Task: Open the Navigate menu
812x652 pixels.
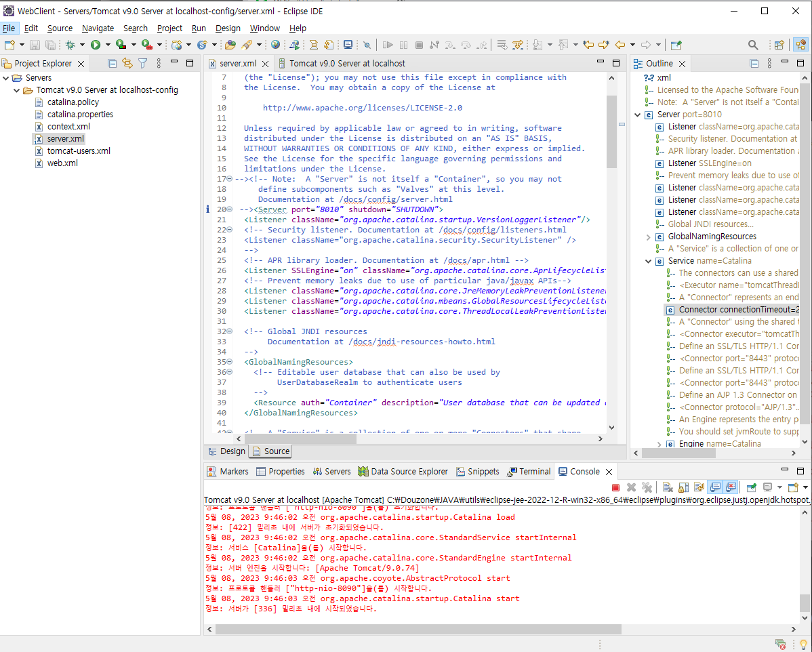Action: pyautogui.click(x=98, y=28)
